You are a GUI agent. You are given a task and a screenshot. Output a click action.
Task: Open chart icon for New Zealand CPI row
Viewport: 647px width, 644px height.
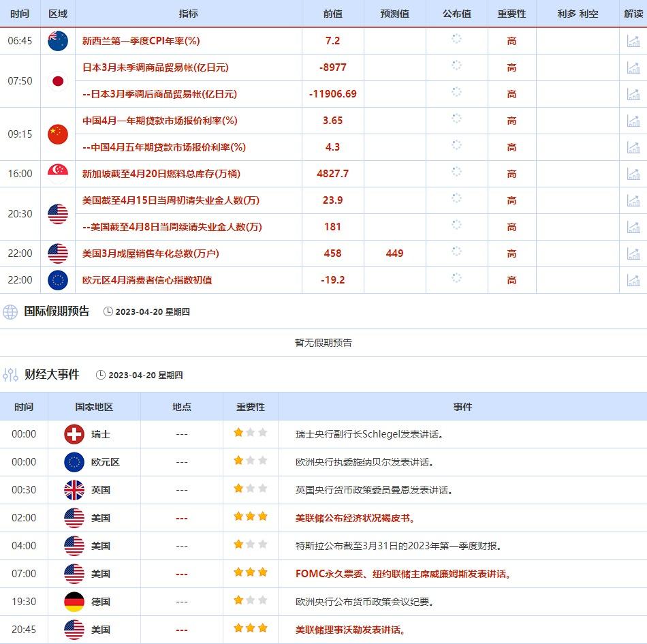[633, 41]
